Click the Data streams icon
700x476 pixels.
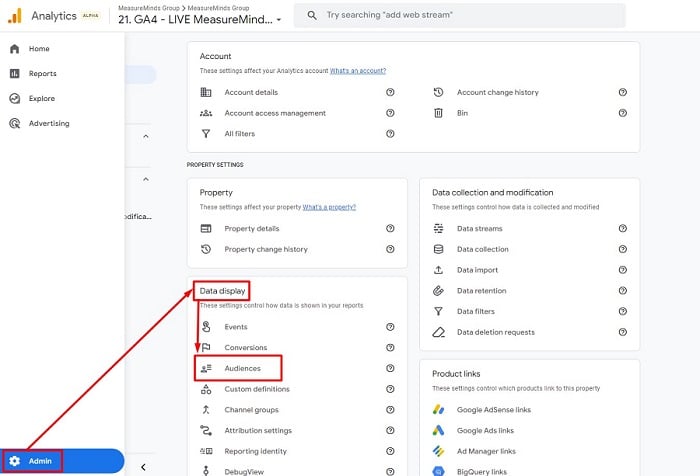[x=438, y=229]
